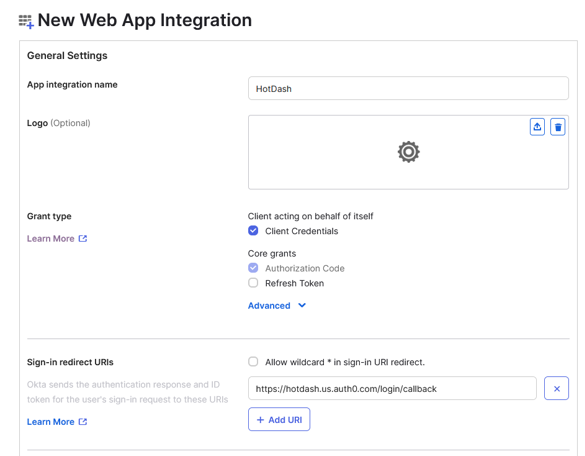Click the upload logo icon
Screen dimensions: 585x456
[537, 127]
